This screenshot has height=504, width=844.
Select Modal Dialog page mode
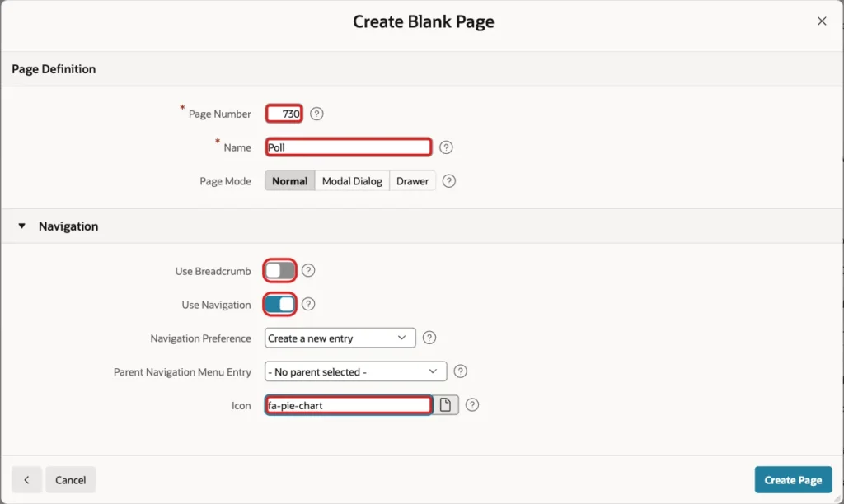click(x=352, y=181)
